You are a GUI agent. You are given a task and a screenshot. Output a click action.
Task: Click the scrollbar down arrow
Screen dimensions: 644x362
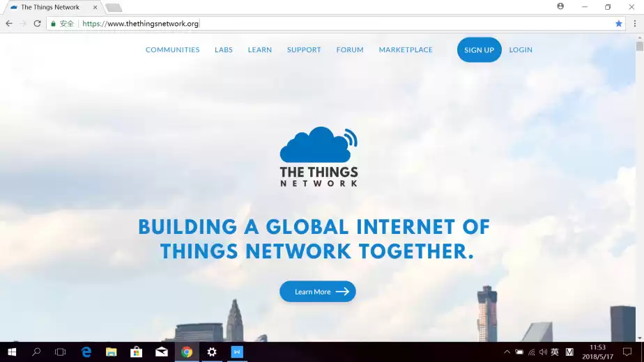click(x=640, y=338)
